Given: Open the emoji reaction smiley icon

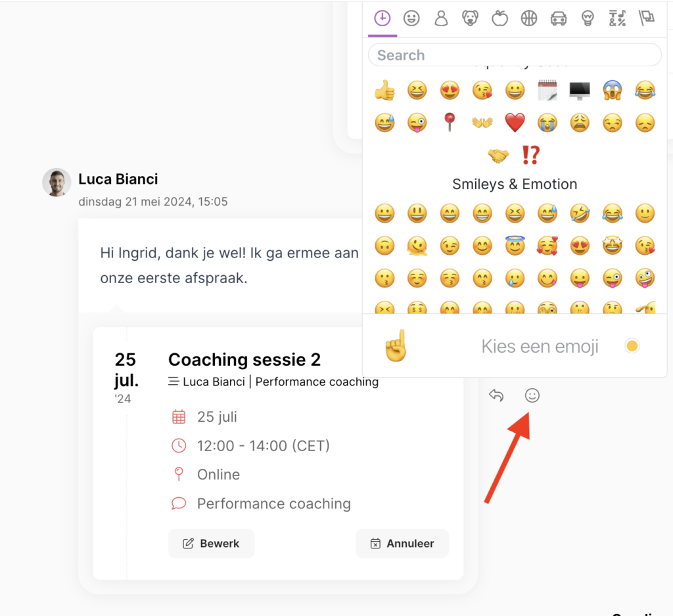Looking at the screenshot, I should click(532, 395).
